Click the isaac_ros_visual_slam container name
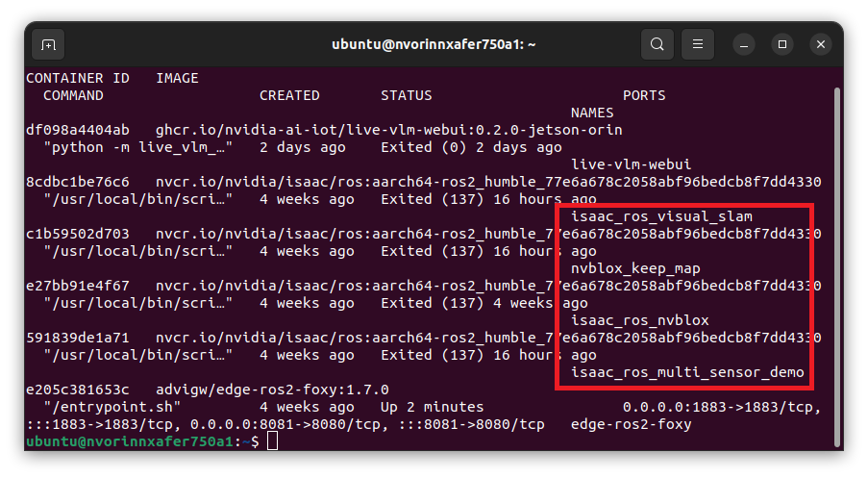This screenshot has width=868, height=478. [x=661, y=216]
